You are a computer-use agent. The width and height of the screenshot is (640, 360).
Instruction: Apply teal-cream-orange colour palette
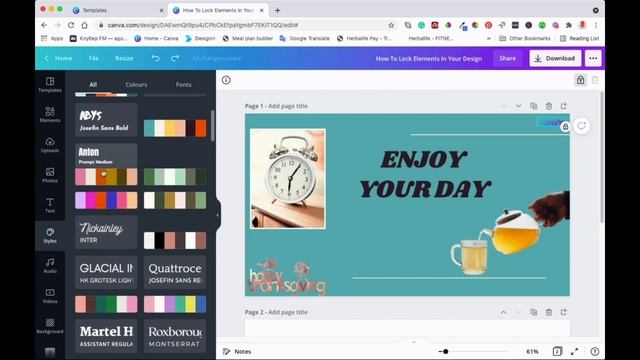(x=175, y=128)
